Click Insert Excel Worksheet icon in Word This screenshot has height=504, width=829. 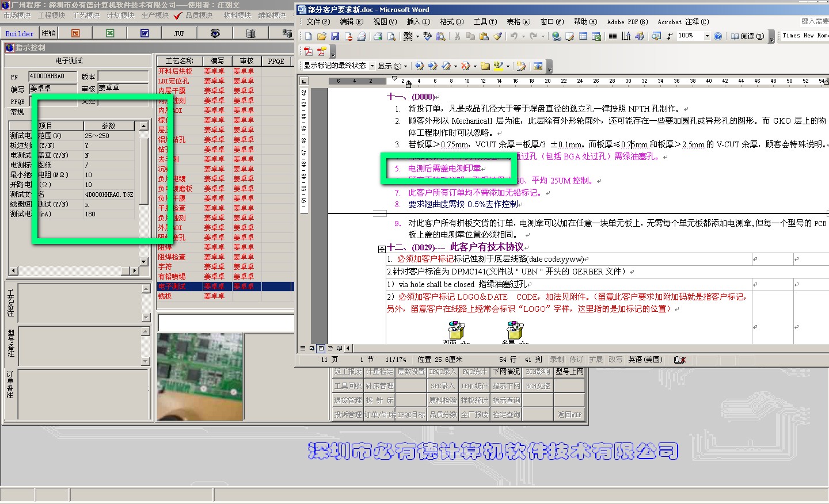pos(596,36)
